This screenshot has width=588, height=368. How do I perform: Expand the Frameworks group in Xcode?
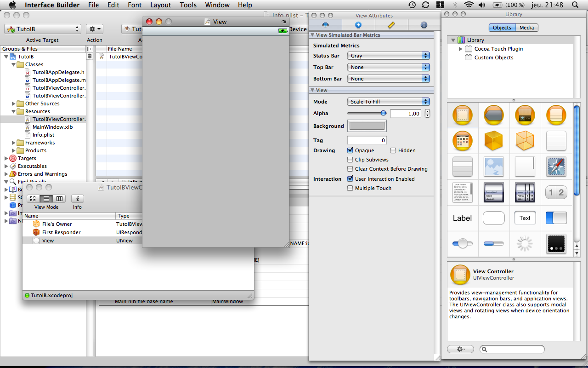click(x=14, y=143)
